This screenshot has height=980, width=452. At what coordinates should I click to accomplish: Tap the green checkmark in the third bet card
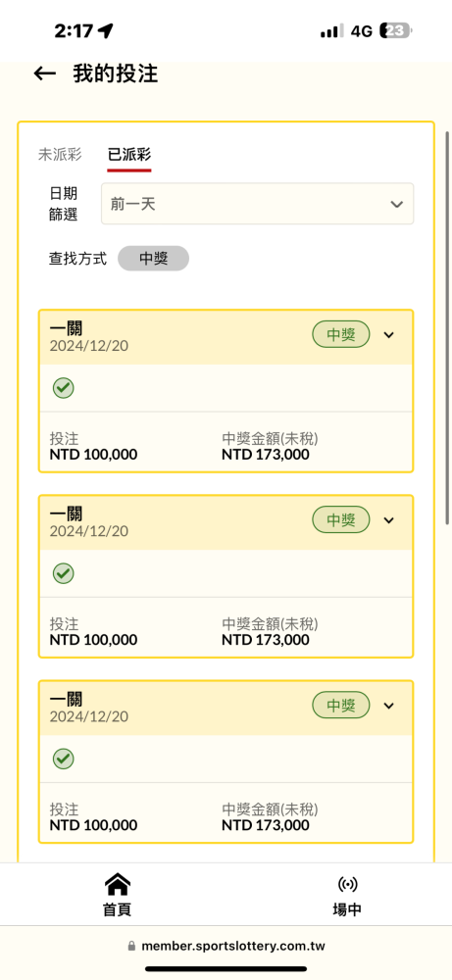point(63,759)
